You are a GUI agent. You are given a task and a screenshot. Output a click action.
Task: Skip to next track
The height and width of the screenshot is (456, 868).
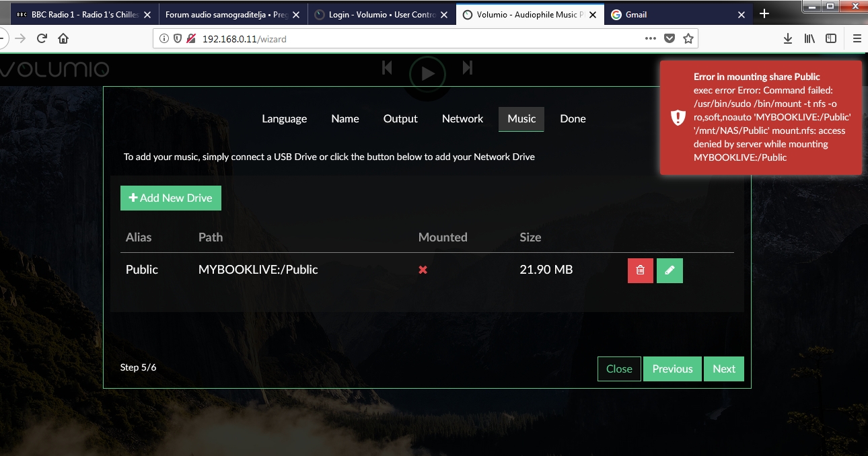468,67
